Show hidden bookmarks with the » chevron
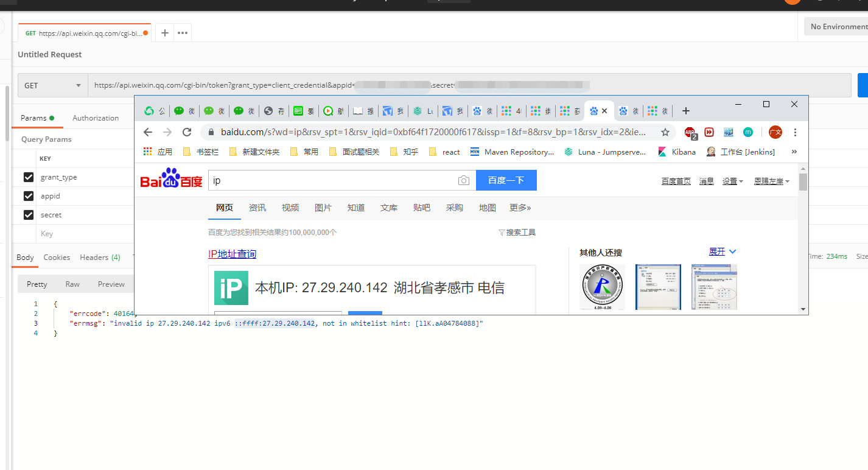Image resolution: width=868 pixels, height=470 pixels. (x=794, y=152)
